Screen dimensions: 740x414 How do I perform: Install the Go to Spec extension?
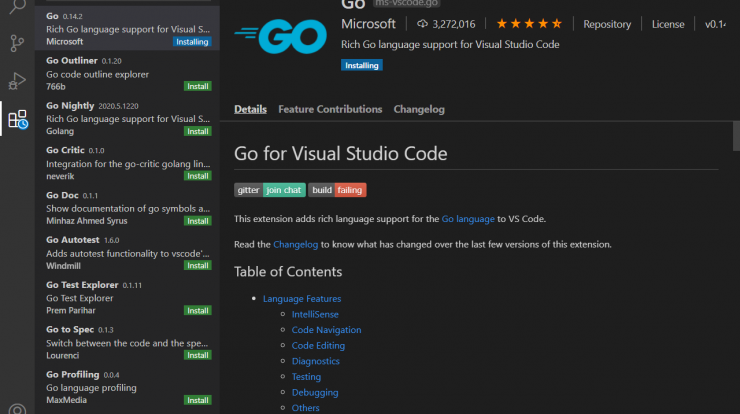click(198, 355)
